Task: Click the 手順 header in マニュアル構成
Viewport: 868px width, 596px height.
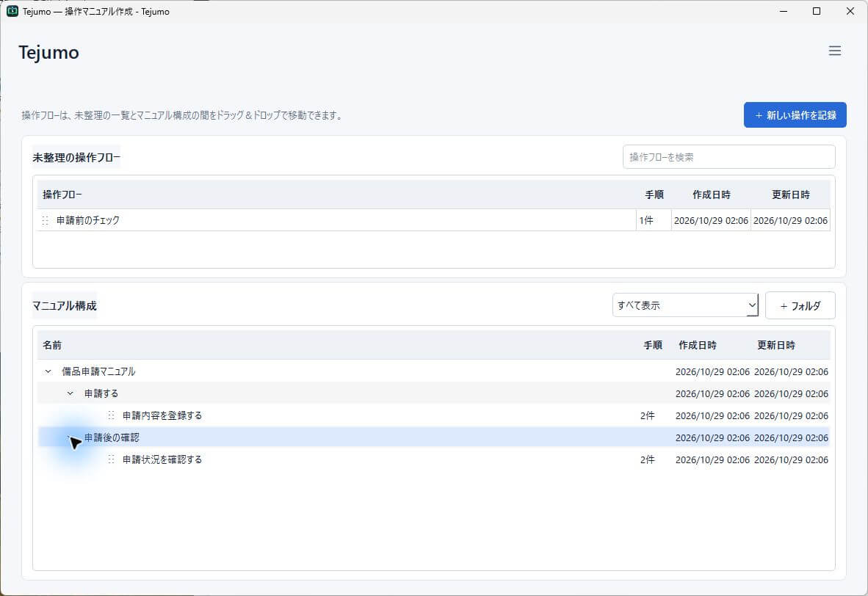Action: [x=653, y=345]
